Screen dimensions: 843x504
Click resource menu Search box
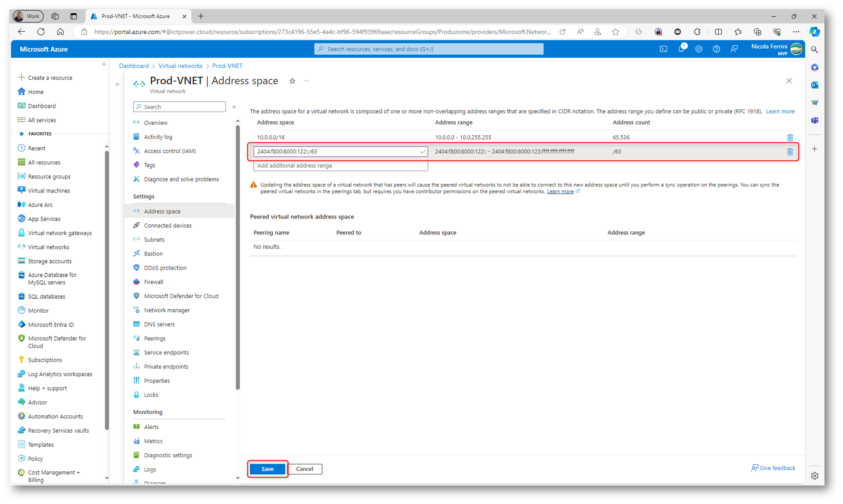click(179, 107)
